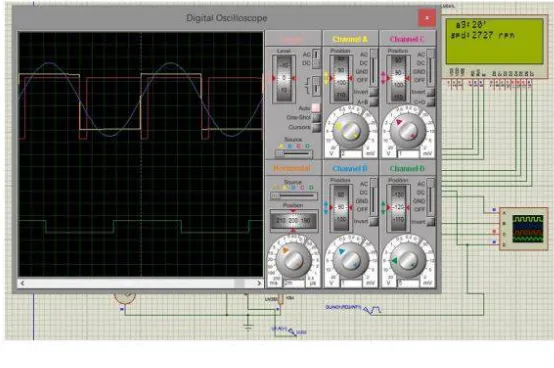The width and height of the screenshot is (554, 368).
Task: Adjust the Horizontal Source slider
Action: click(294, 195)
